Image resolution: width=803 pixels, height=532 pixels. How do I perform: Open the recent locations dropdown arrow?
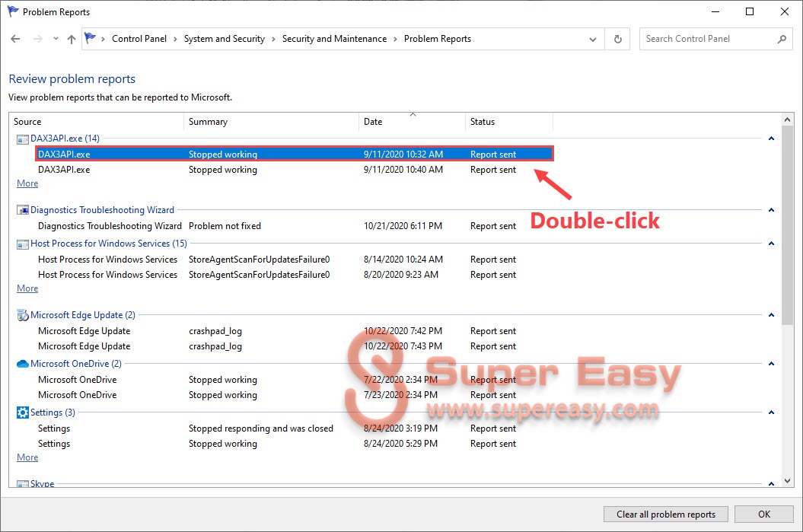click(x=56, y=39)
